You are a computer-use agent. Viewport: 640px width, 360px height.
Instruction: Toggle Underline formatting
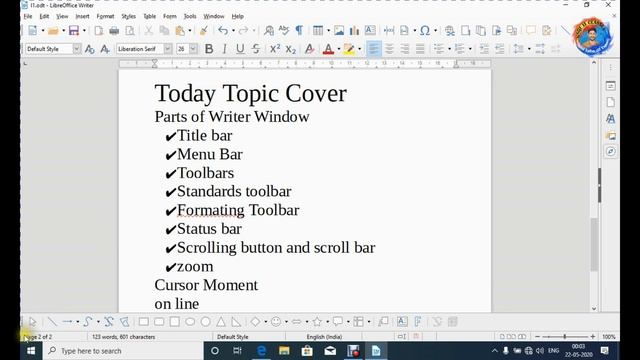click(x=240, y=49)
